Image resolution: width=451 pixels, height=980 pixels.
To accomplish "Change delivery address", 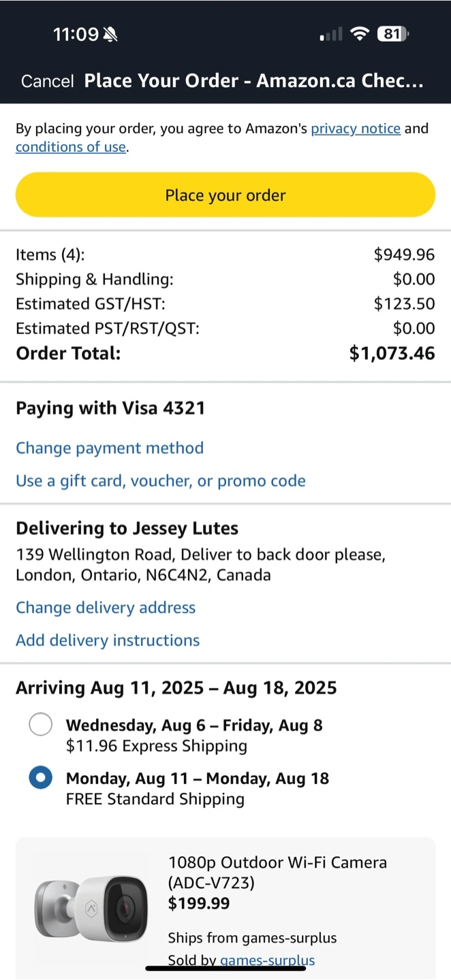I will tap(106, 608).
